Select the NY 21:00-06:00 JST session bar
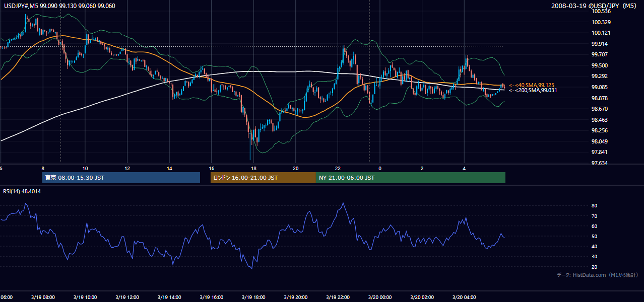 pyautogui.click(x=411, y=178)
